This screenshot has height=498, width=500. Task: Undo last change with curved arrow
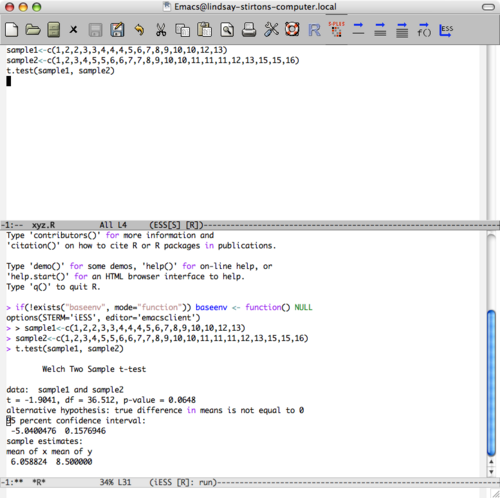139,30
